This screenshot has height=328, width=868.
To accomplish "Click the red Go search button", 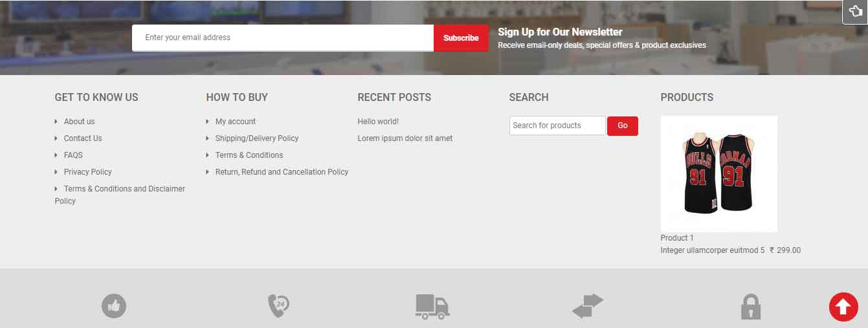I will click(x=623, y=126).
